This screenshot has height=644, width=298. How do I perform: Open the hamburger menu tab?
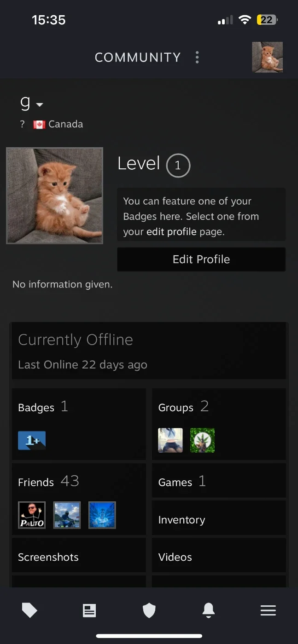[268, 610]
